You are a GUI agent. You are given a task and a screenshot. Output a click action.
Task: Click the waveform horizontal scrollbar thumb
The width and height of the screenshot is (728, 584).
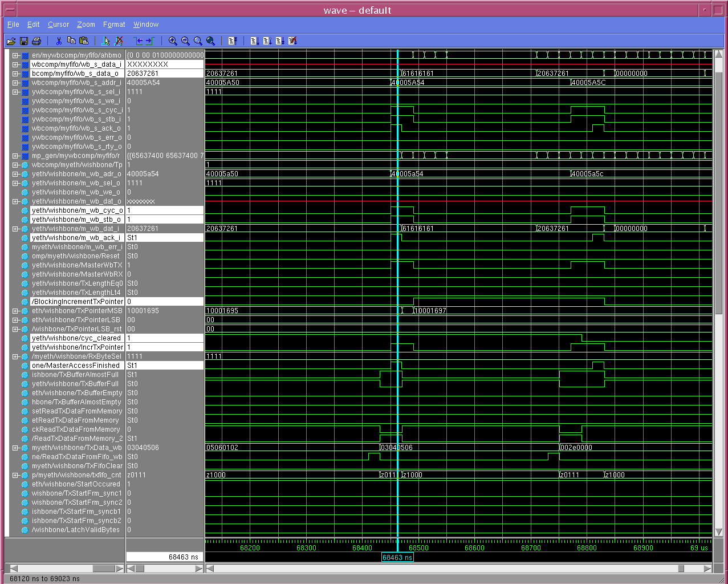click(681, 569)
